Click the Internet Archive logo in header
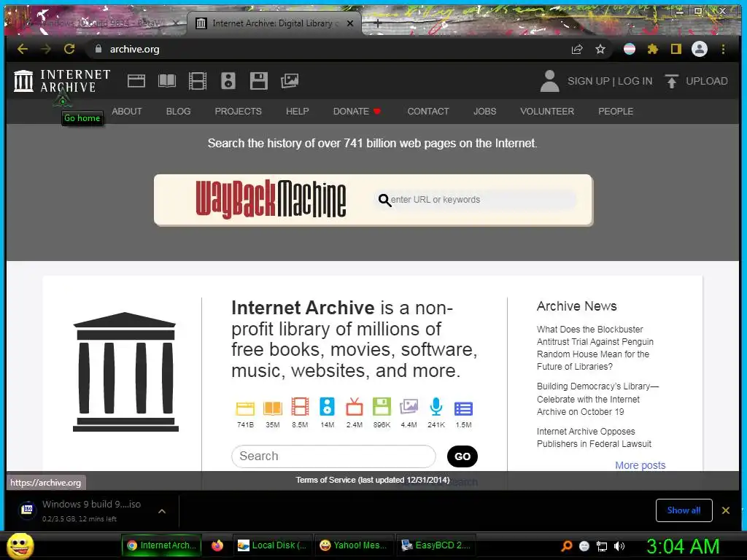747x560 pixels. coord(62,80)
